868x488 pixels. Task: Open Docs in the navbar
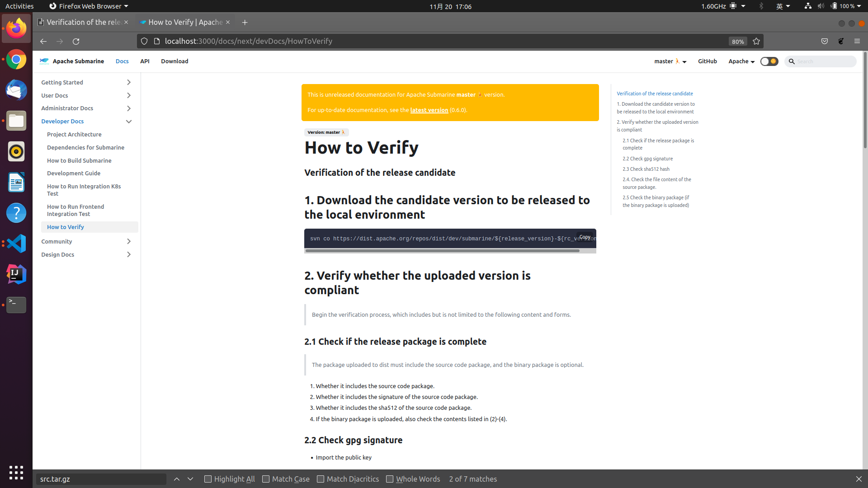(x=122, y=61)
